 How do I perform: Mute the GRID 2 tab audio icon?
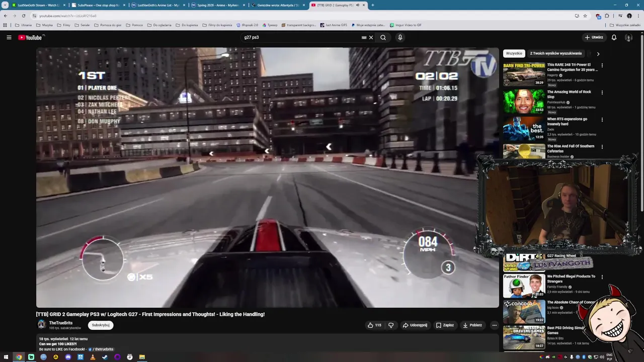click(x=357, y=5)
